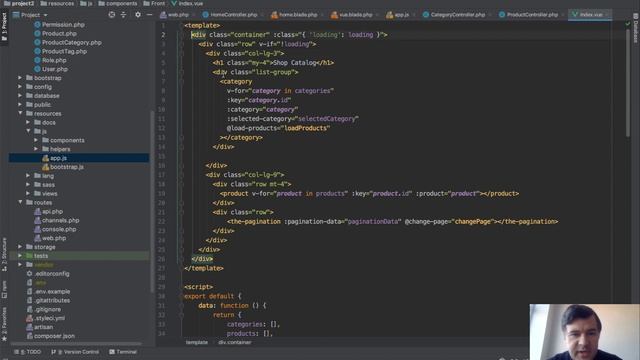Click js folder in navigation bar

[86, 3]
